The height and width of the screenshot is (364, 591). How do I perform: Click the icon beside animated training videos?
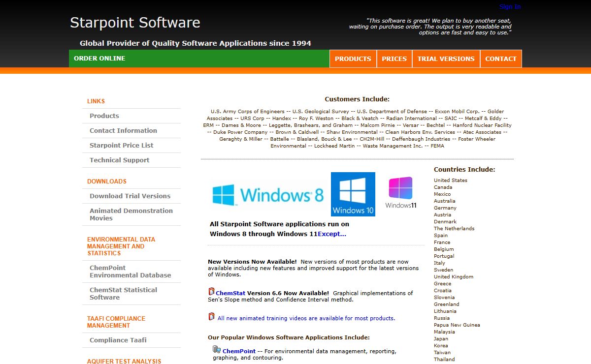[x=211, y=317]
